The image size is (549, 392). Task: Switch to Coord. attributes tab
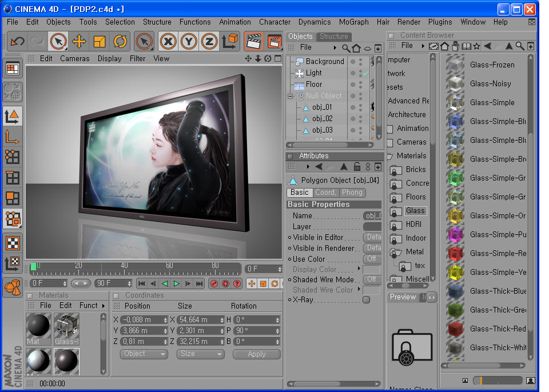(325, 193)
